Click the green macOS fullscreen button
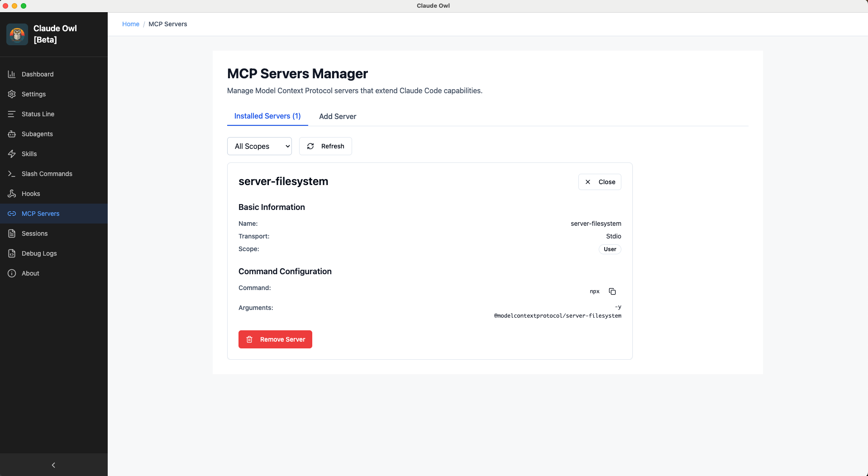868x476 pixels. (x=24, y=6)
